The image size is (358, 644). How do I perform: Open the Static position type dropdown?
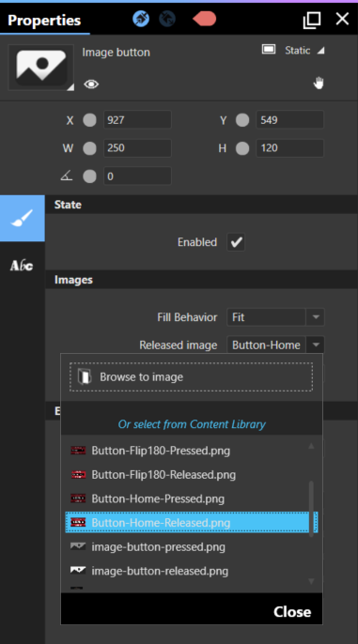click(304, 51)
